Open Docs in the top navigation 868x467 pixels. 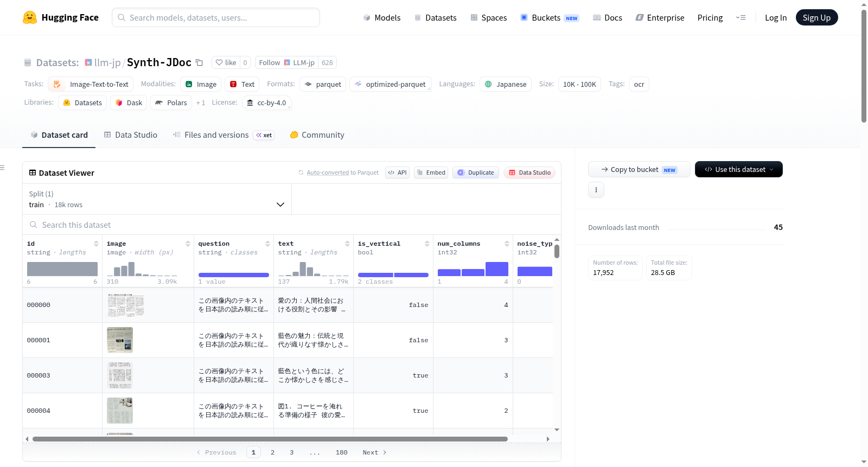tap(608, 17)
